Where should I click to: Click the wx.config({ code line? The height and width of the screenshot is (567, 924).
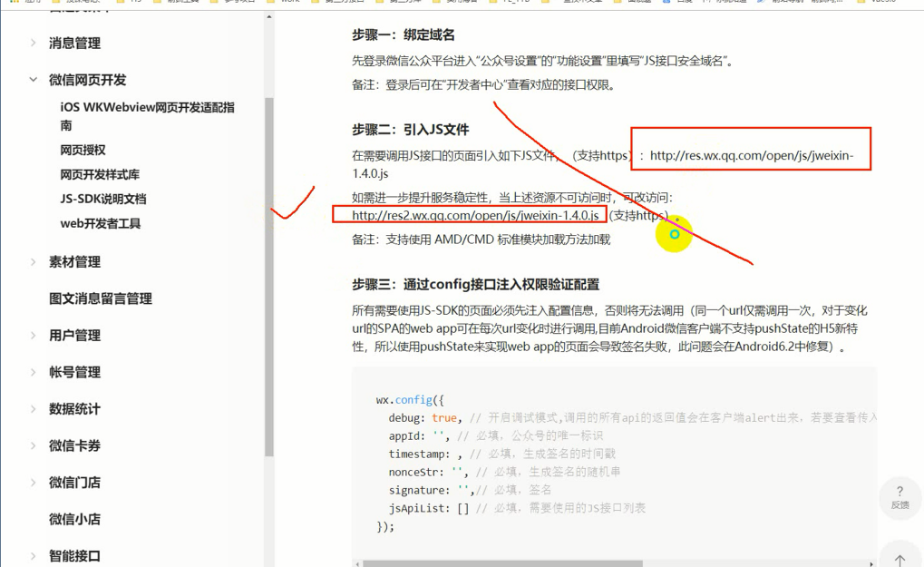click(x=410, y=399)
